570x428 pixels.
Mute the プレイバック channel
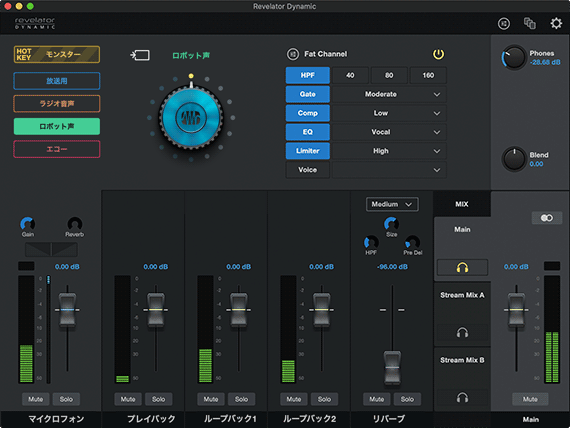tap(128, 399)
